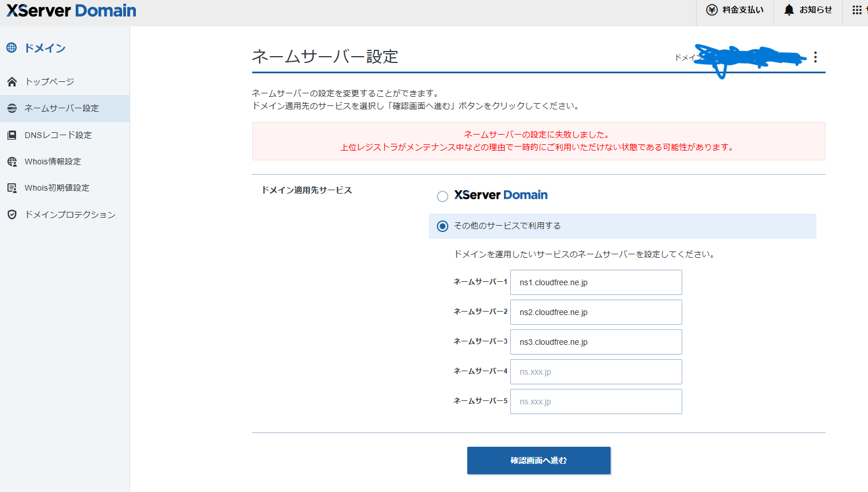Click the empty ネームサーバー4 input field

596,372
